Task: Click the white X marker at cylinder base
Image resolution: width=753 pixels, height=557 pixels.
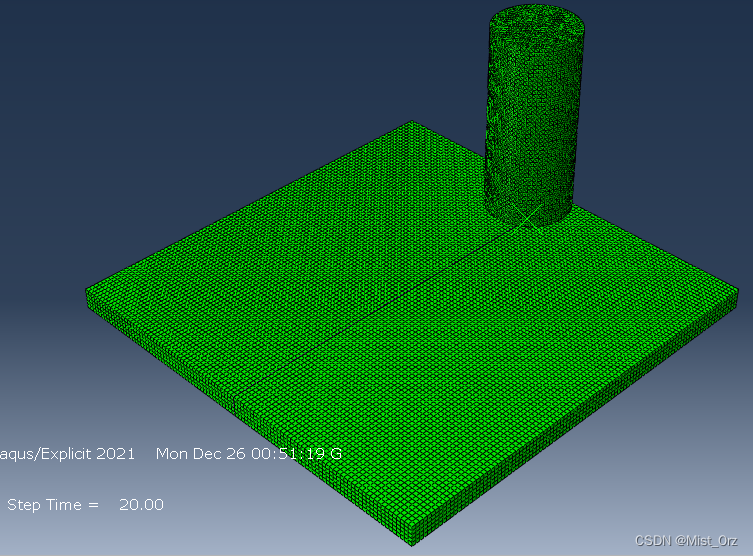Action: (525, 216)
